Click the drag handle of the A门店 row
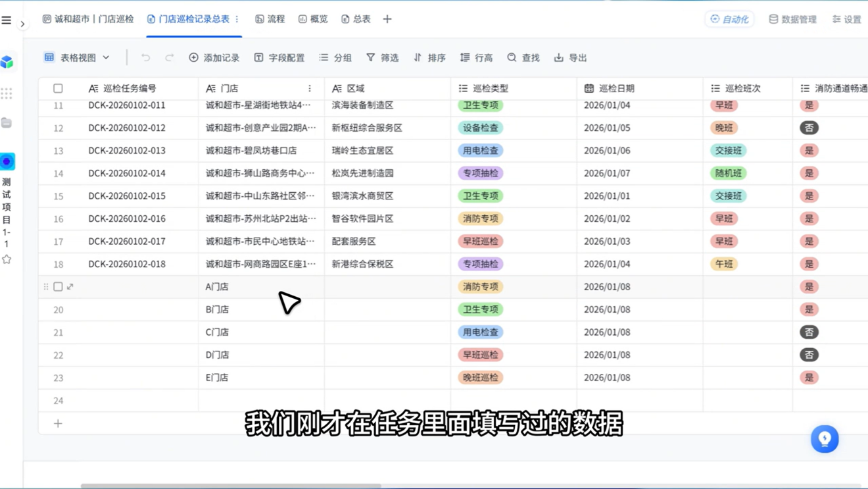 (45, 287)
